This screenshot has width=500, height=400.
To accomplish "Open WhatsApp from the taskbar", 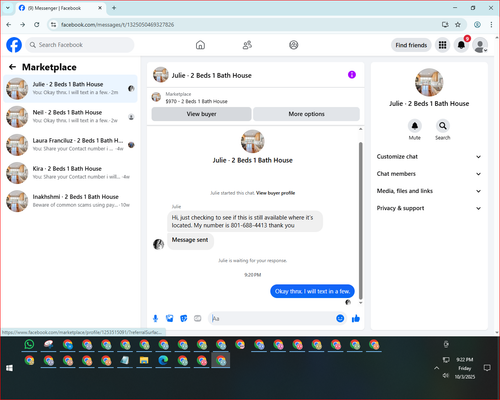I will (x=29, y=344).
